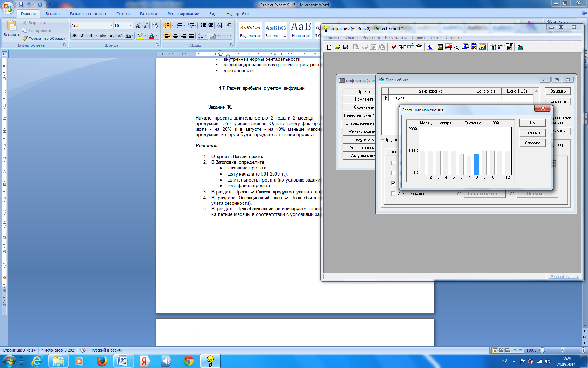
Task: Click the RU language indicator in the system tray
Action: [504, 360]
